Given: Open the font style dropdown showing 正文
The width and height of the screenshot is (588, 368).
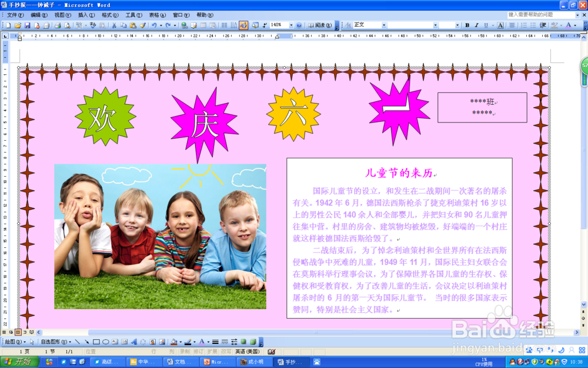Looking at the screenshot, I should [x=384, y=25].
